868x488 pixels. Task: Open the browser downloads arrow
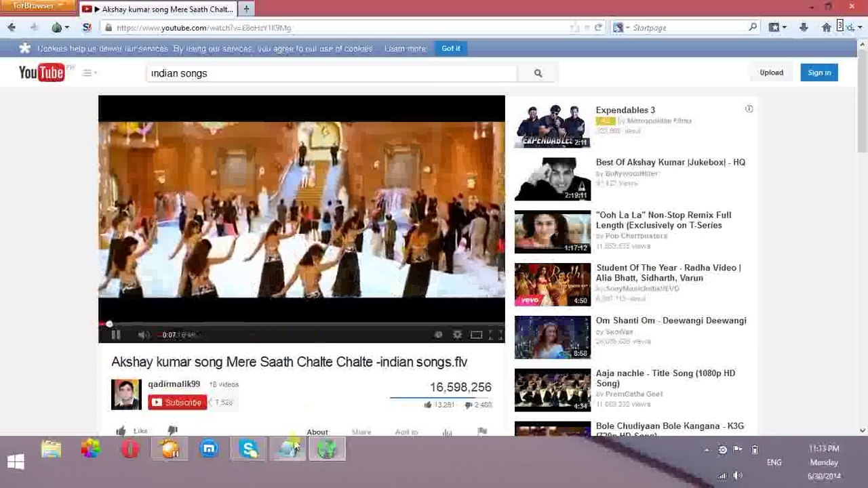(x=804, y=27)
